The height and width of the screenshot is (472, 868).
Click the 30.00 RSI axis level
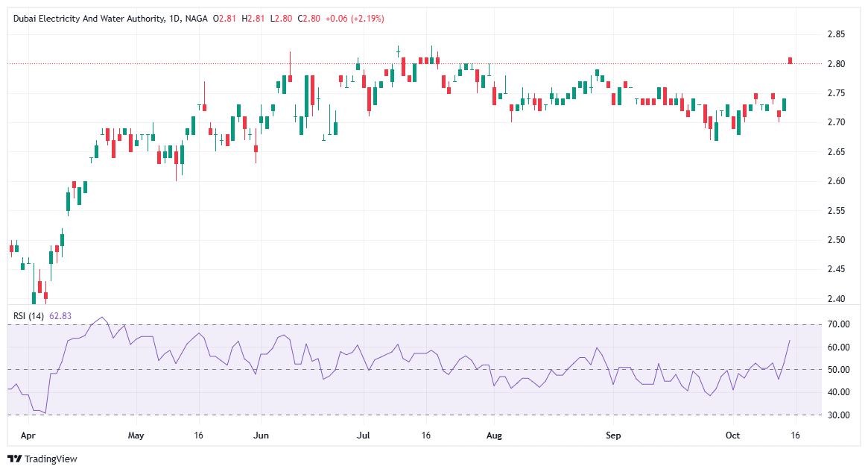(x=835, y=415)
